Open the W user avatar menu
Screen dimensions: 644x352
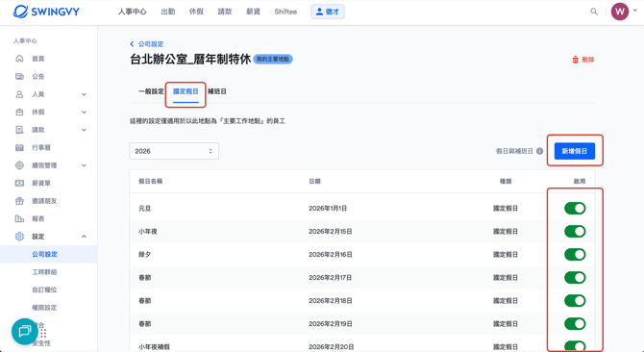tap(620, 12)
